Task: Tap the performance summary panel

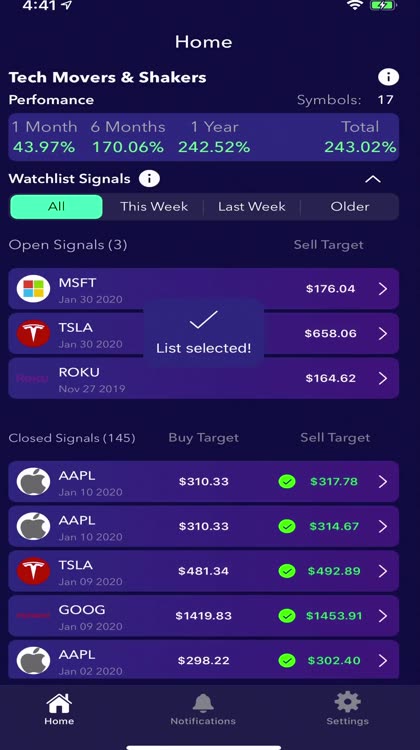Action: [204, 137]
